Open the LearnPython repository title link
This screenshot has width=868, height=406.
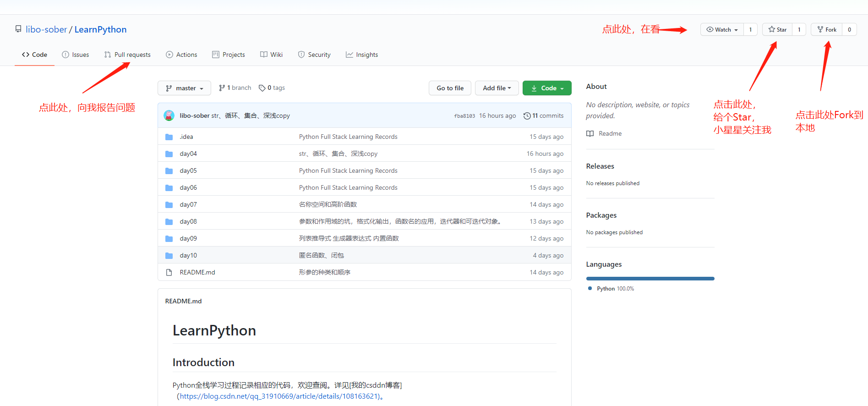point(100,29)
